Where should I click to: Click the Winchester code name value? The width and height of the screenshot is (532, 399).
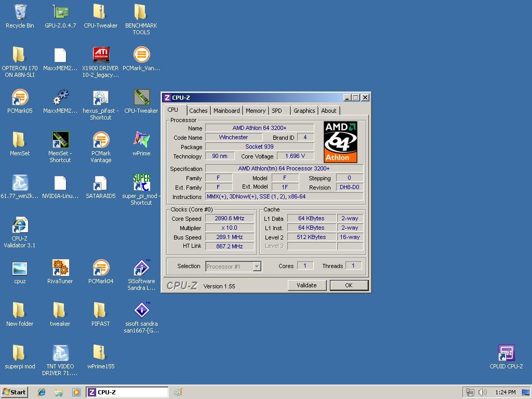point(233,137)
